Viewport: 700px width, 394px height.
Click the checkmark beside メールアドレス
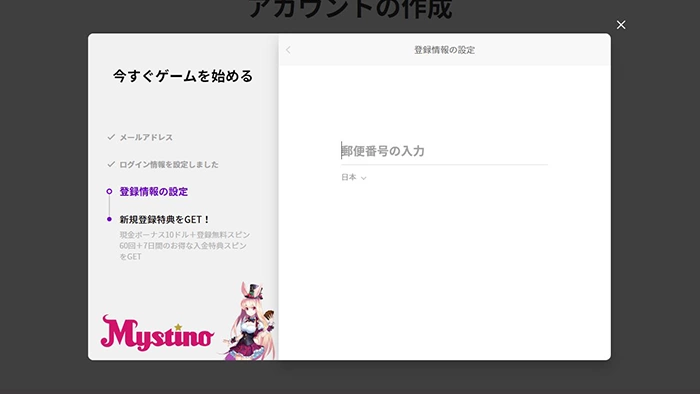111,137
